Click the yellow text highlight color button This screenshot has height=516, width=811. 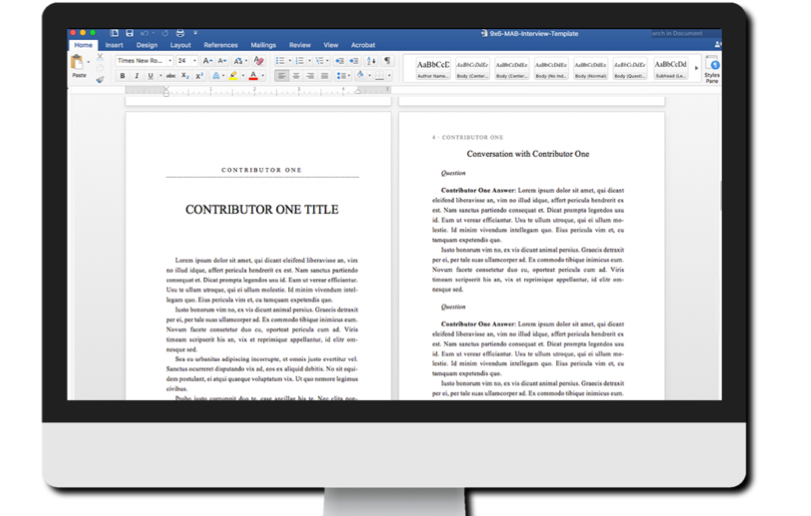pyautogui.click(x=234, y=75)
